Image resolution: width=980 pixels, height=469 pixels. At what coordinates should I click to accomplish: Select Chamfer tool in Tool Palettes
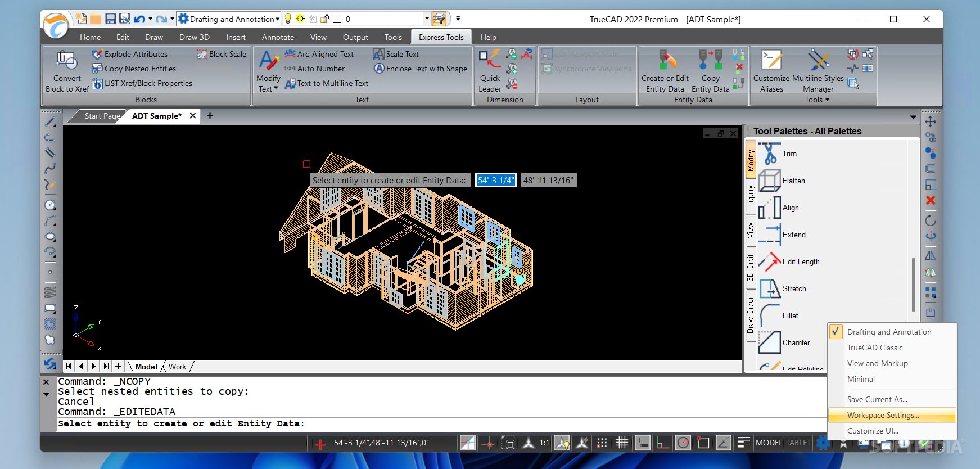click(x=784, y=342)
